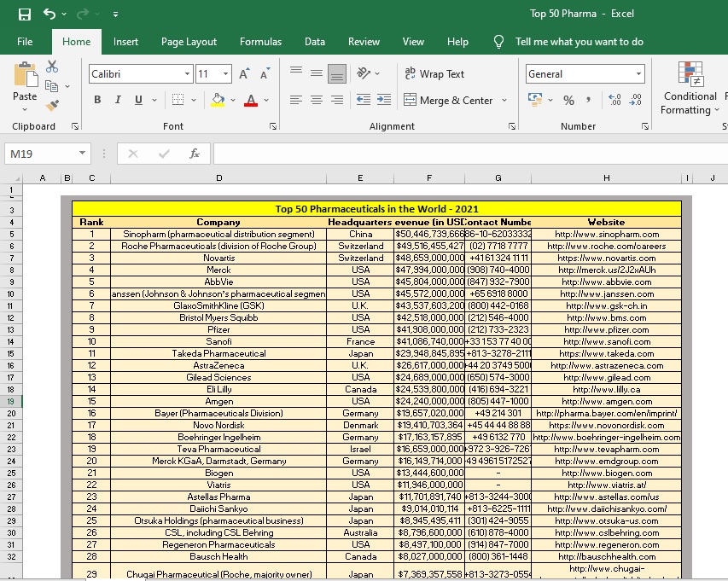
Task: Align cell text to the right
Action: [337, 100]
